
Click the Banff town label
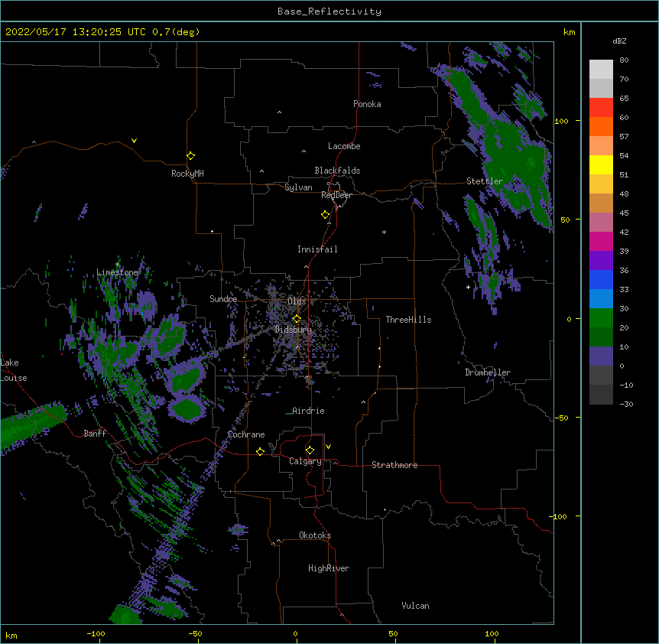[95, 434]
